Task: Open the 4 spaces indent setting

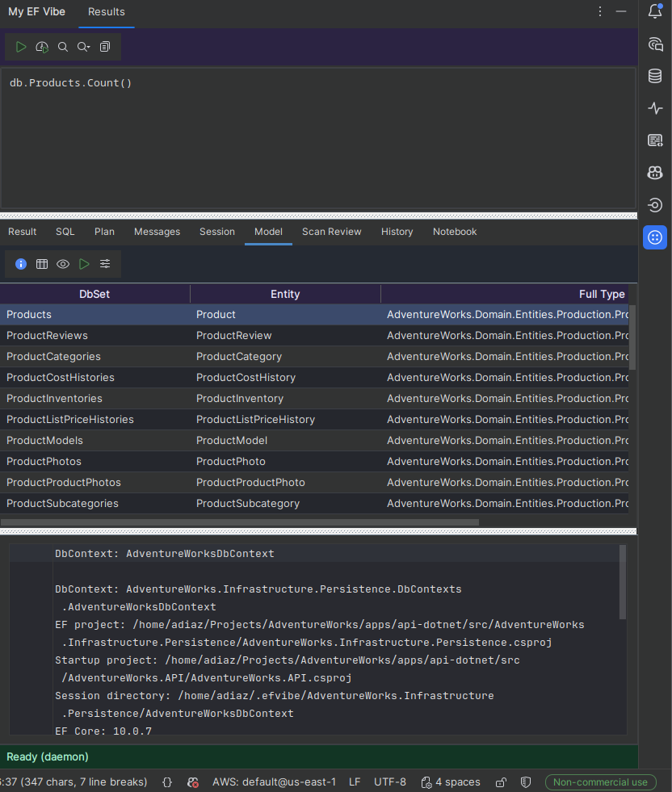Action: click(x=451, y=782)
